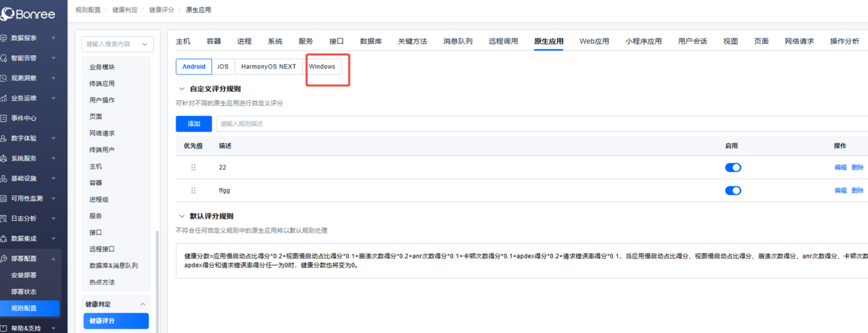Select 业务模块 in the rule list
The image size is (868, 333).
[x=102, y=67]
